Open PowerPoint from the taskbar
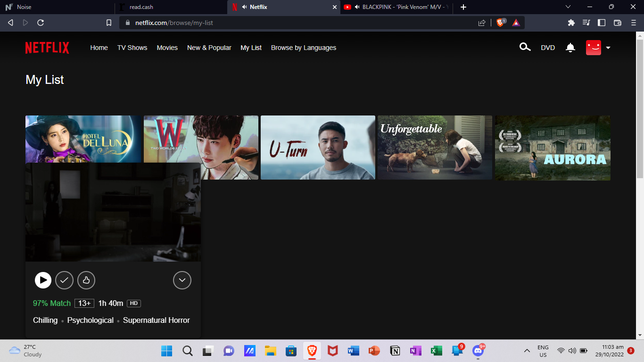 click(374, 351)
